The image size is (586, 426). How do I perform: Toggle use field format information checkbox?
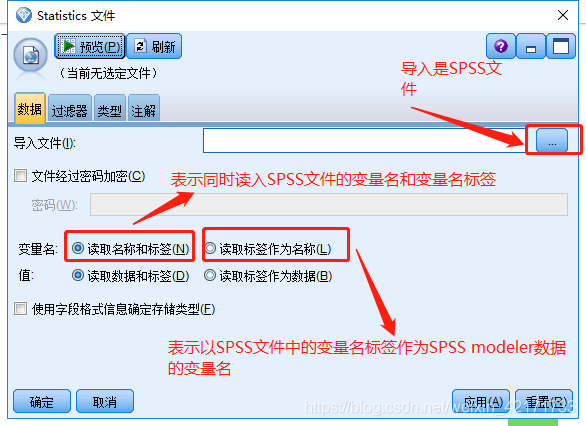coord(21,309)
